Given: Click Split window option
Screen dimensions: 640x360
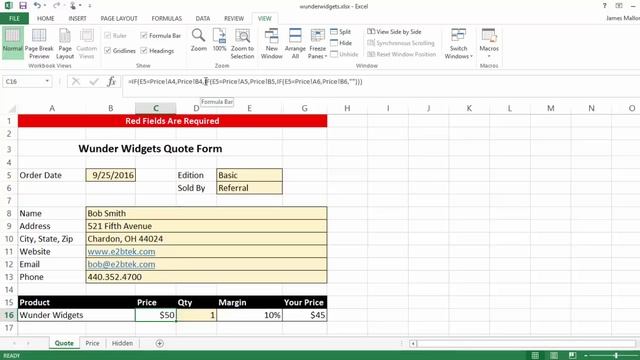Looking at the screenshot, I should pyautogui.click(x=340, y=31).
